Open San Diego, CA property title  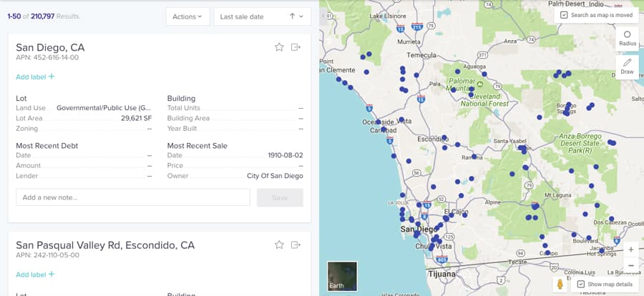click(x=50, y=47)
